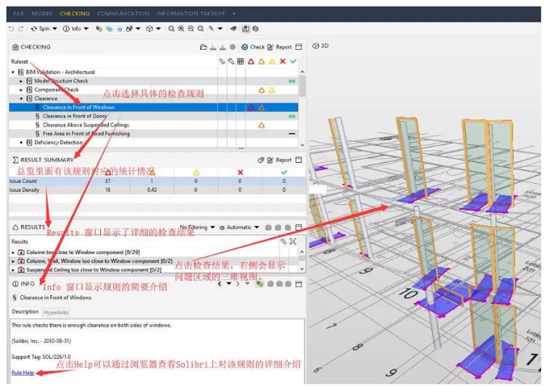Click the table column icon in ruleset header
549x392 pixels.
[x=241, y=61]
